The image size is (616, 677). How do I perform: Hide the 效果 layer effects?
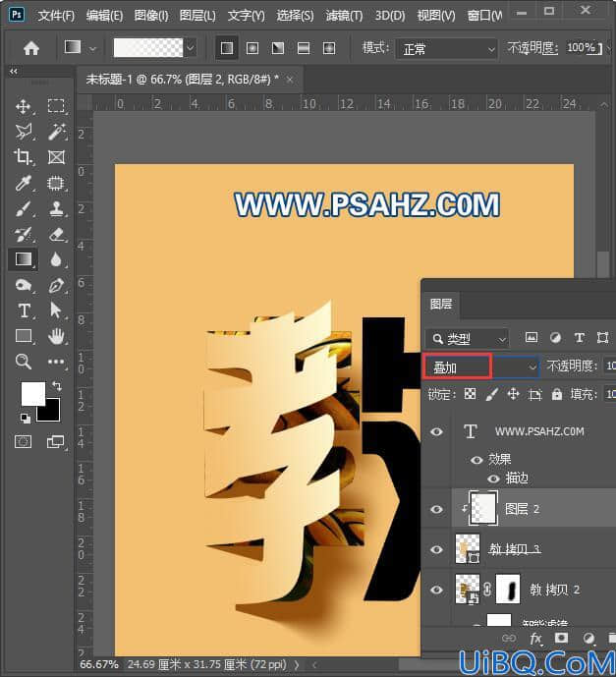476,460
